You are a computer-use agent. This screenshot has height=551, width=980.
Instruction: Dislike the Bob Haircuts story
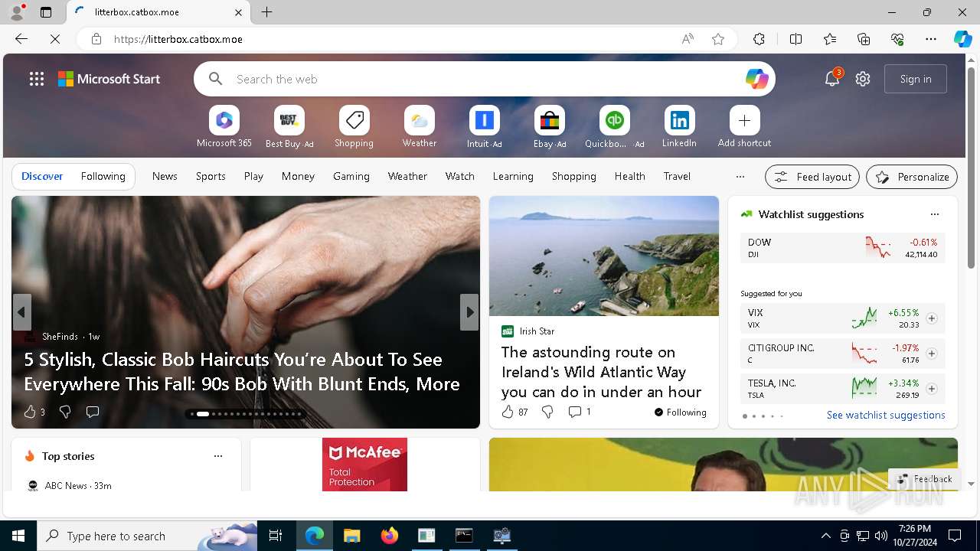(65, 412)
